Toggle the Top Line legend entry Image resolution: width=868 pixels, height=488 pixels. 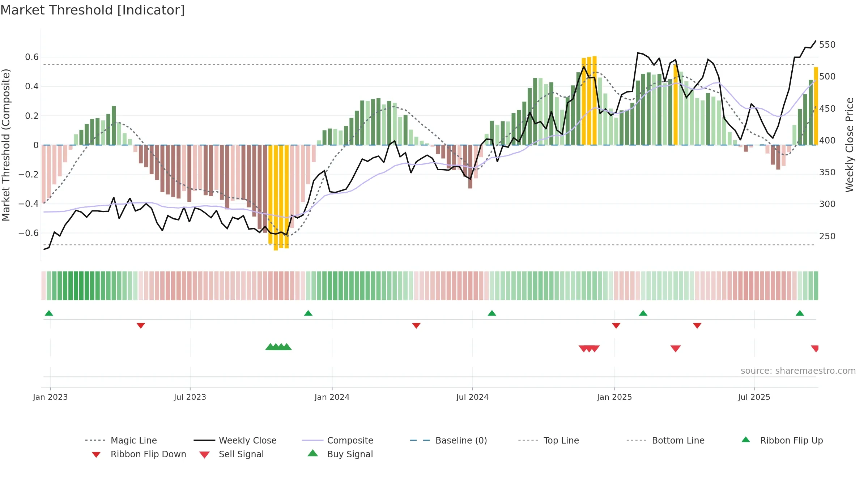[548, 440]
